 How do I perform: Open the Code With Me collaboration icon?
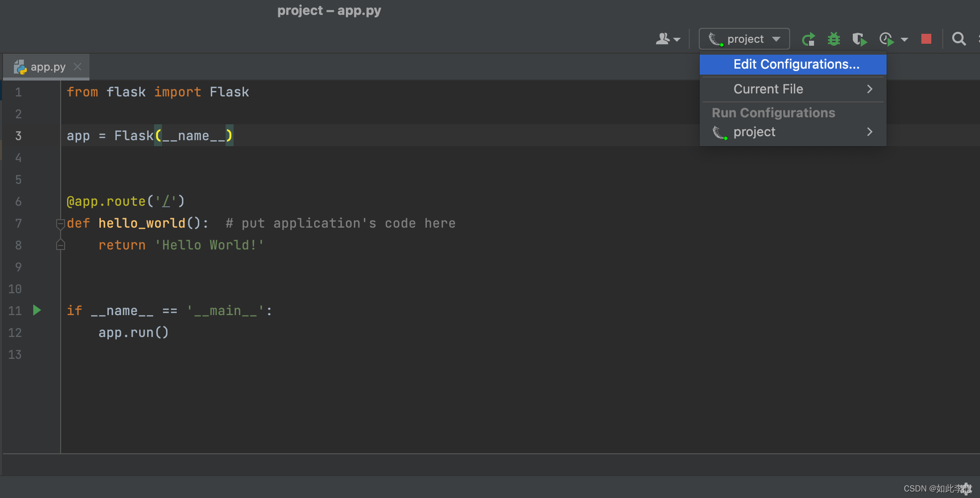(x=663, y=39)
